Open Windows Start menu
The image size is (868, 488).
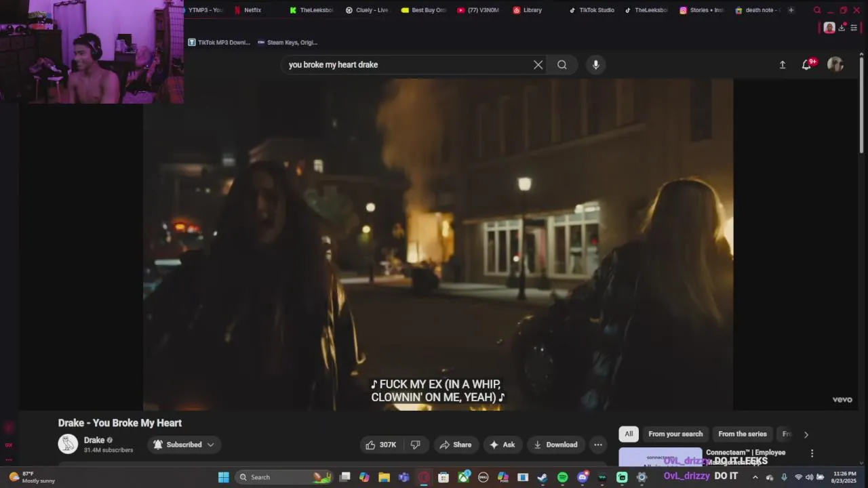pyautogui.click(x=223, y=477)
